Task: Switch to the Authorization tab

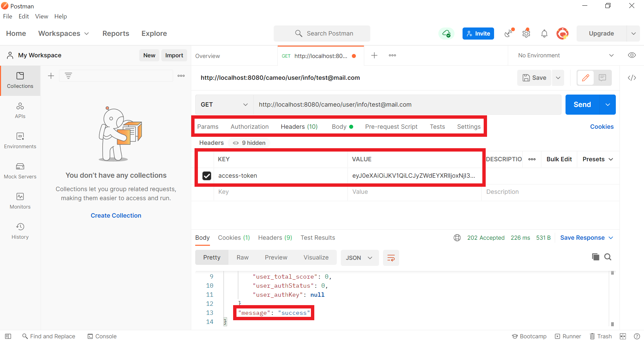Action: click(250, 127)
